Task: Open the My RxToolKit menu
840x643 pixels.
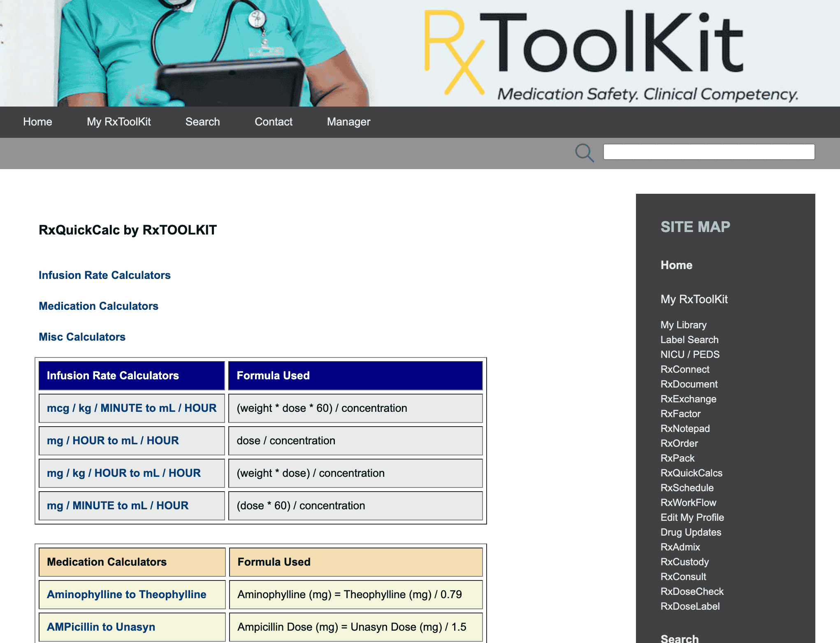Action: [x=119, y=122]
